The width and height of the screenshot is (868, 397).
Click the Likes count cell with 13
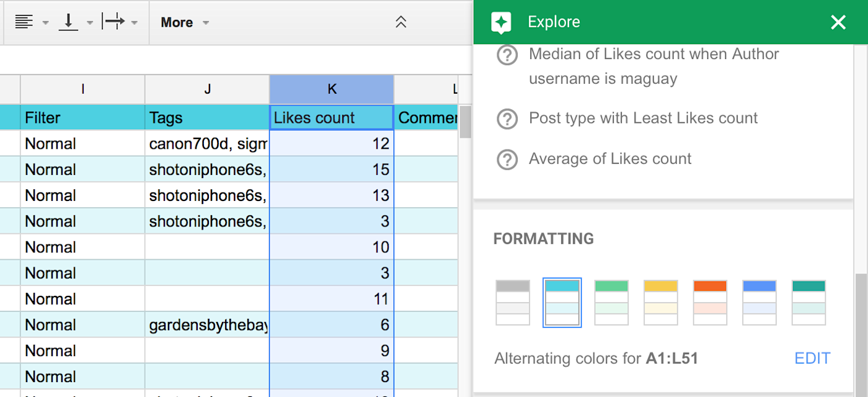pos(332,195)
